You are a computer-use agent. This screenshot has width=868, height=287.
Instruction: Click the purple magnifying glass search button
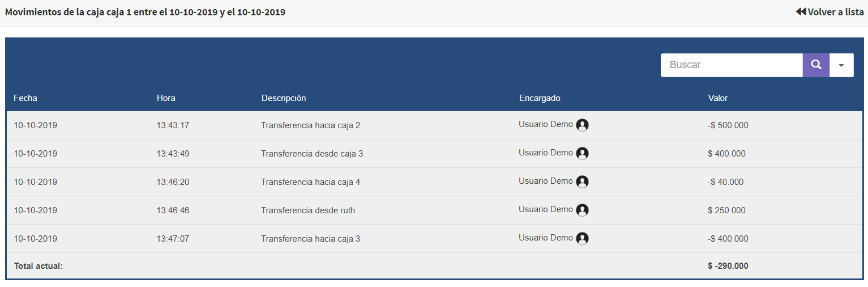point(816,65)
